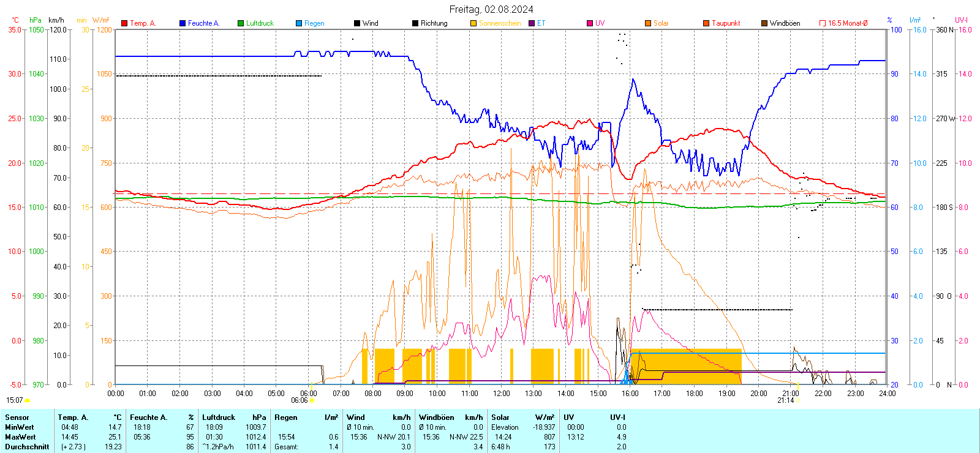Click the blue Feuchte A. legend square
The height and width of the screenshot is (453, 980).
(x=183, y=23)
